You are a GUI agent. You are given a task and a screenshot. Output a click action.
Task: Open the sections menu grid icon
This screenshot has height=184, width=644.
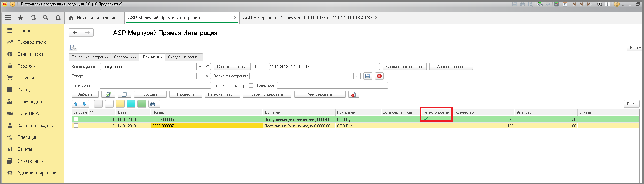point(8,18)
